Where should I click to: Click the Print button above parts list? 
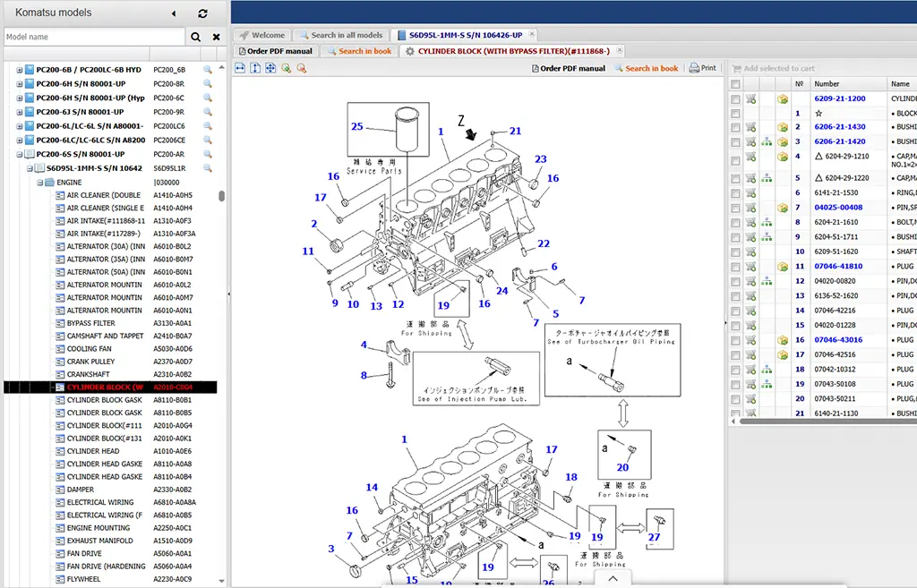tap(703, 68)
